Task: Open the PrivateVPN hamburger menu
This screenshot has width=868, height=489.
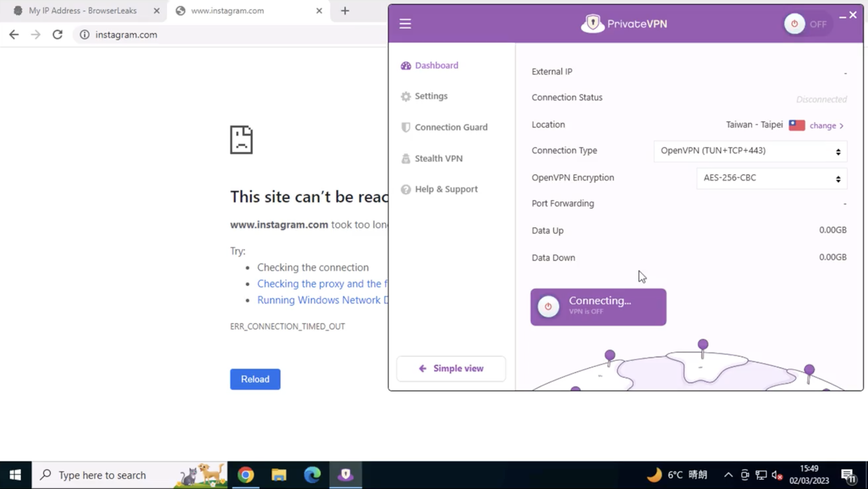Action: tap(405, 23)
